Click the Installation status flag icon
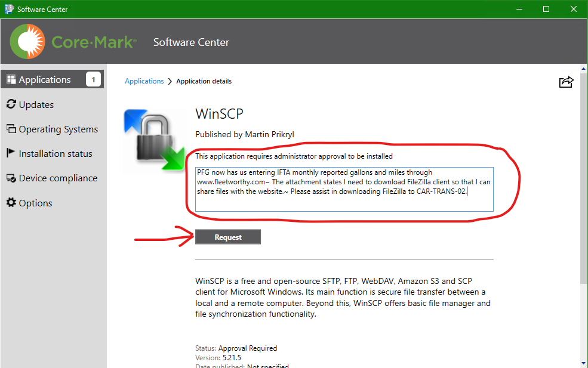 click(x=11, y=153)
